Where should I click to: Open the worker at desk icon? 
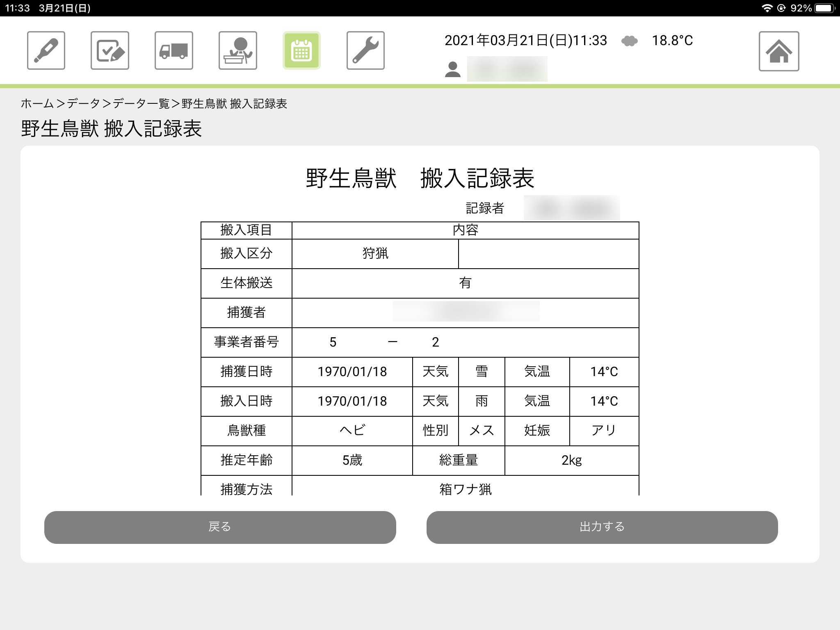coord(238,50)
